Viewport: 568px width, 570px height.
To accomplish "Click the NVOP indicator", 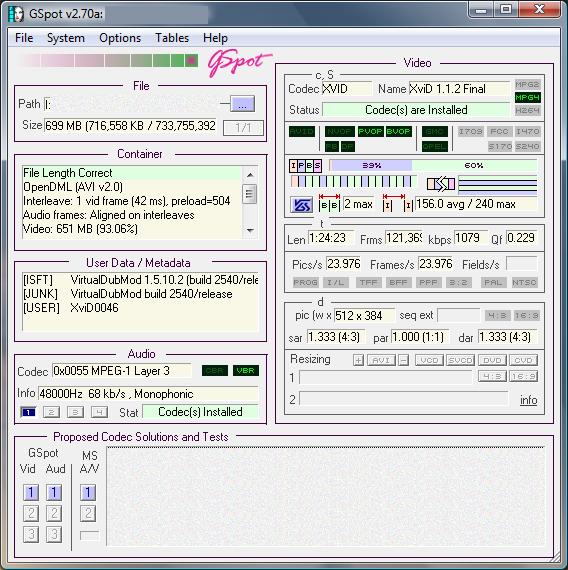I will (x=339, y=131).
